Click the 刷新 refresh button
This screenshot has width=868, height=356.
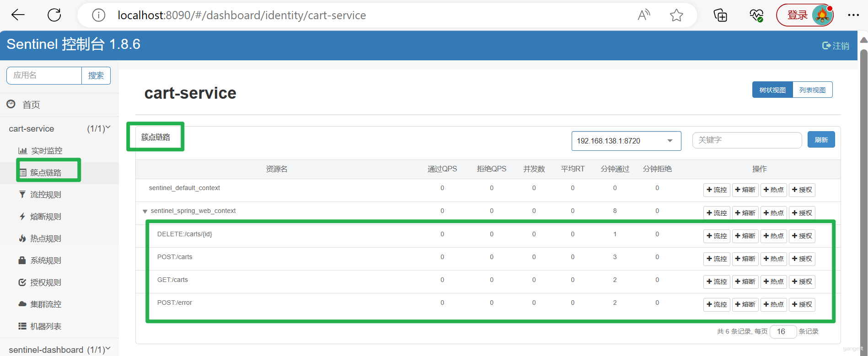point(821,140)
